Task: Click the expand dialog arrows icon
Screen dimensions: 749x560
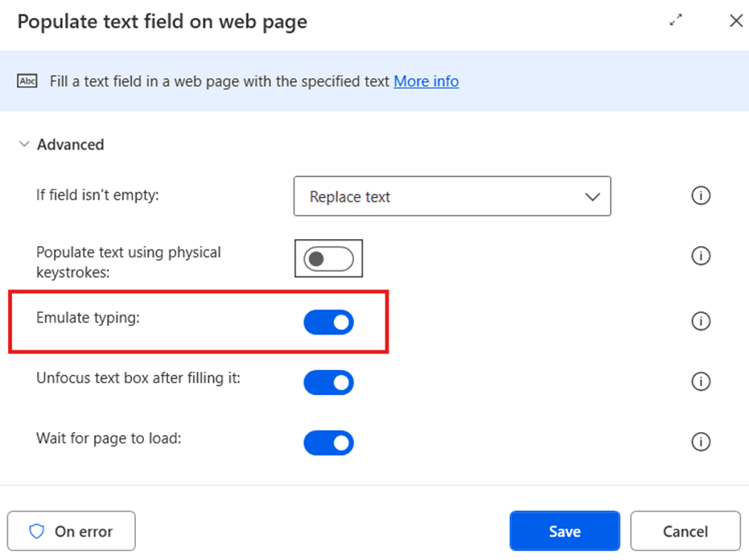Action: (x=676, y=21)
